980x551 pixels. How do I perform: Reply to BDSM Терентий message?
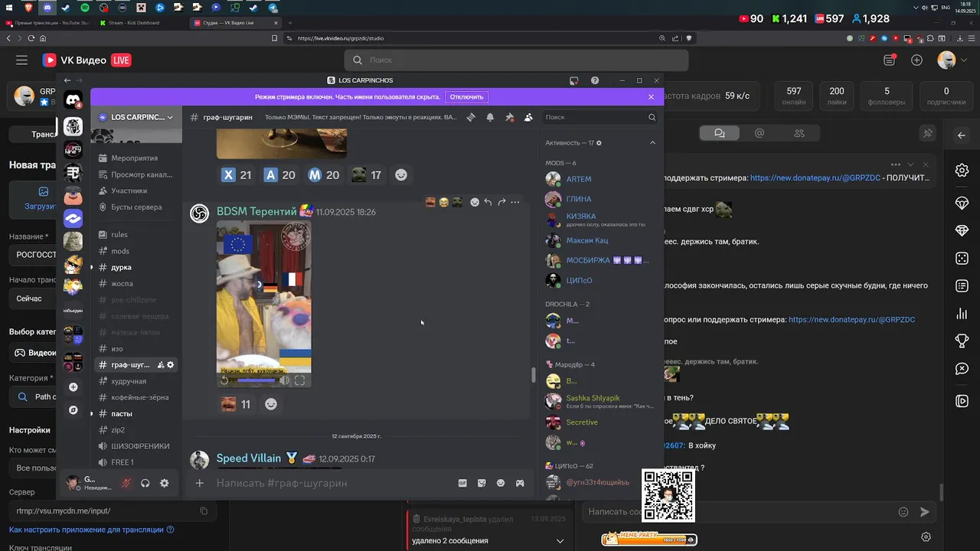tap(488, 202)
